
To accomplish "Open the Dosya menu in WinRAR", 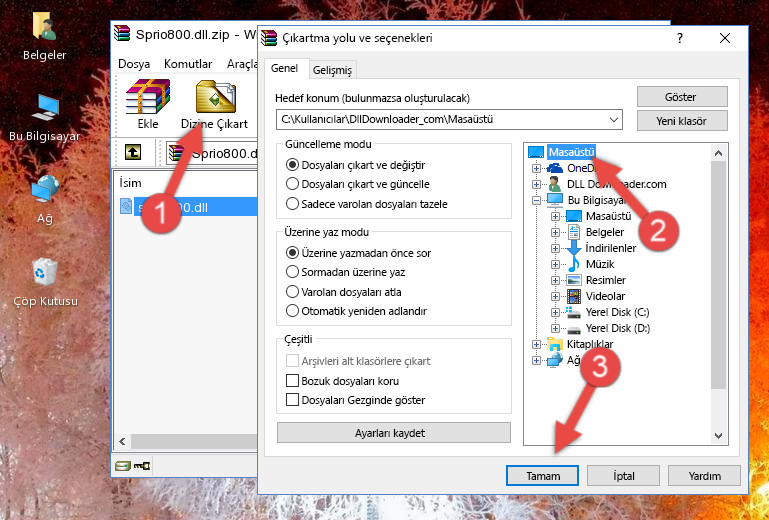I will (x=134, y=64).
